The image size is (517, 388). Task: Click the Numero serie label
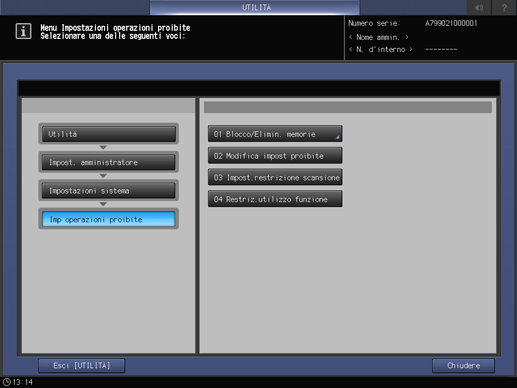pos(374,23)
